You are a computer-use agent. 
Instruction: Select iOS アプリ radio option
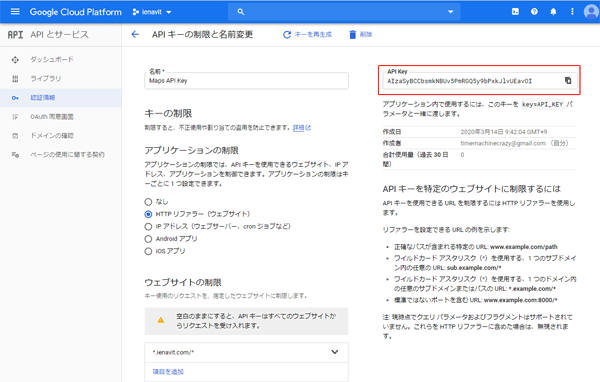(148, 251)
